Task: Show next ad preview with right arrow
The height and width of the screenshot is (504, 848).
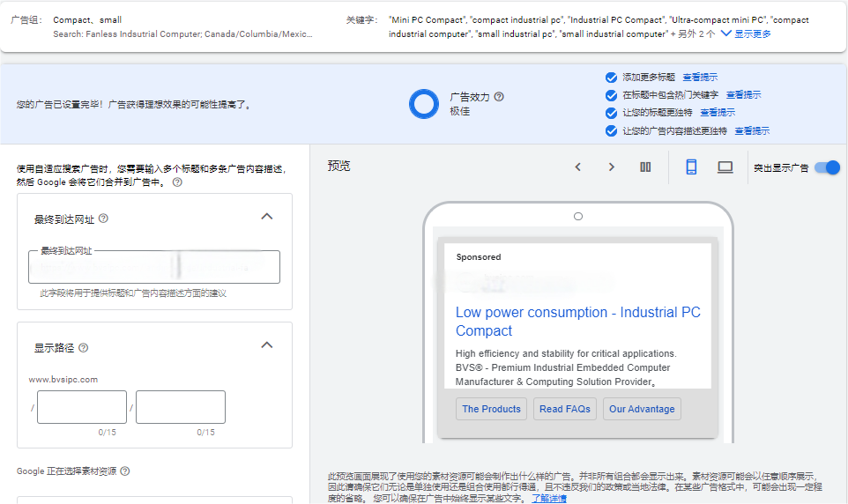Action: pyautogui.click(x=611, y=167)
